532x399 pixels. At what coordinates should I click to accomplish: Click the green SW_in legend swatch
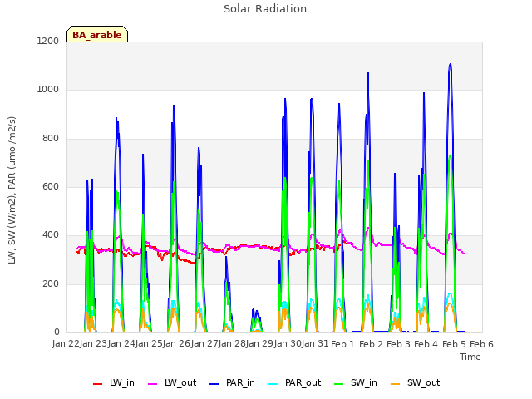click(x=338, y=384)
